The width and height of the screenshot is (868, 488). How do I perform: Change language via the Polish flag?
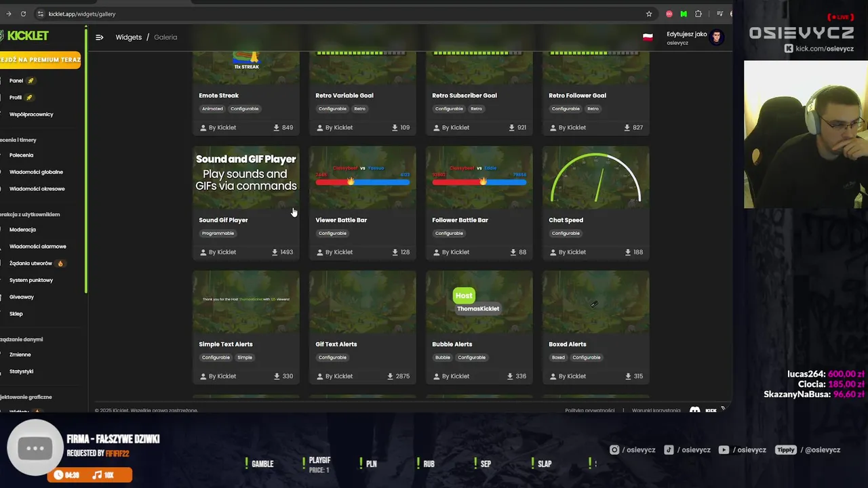648,37
